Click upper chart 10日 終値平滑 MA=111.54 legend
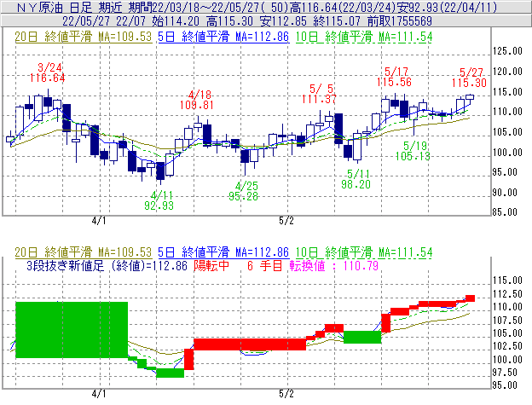The image size is (532, 405). coord(364,37)
